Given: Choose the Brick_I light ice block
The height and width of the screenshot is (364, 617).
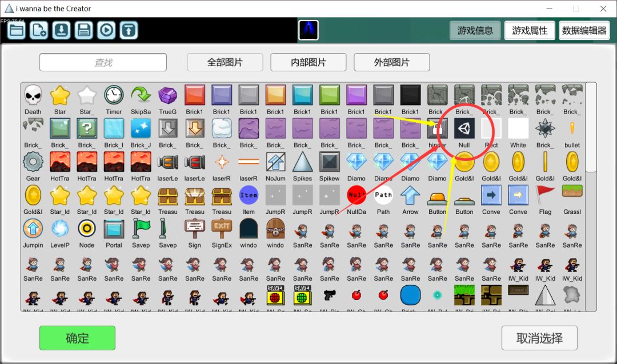Looking at the screenshot, I should (x=114, y=128).
